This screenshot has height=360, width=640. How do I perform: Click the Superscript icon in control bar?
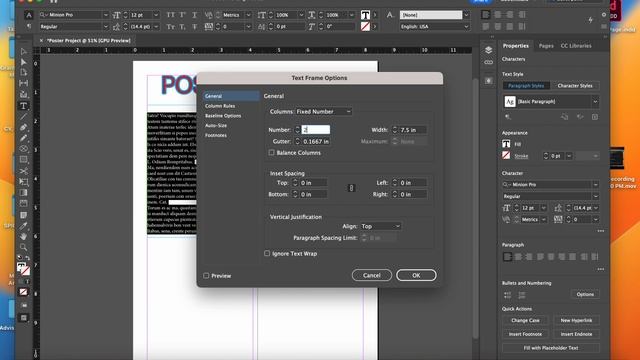(182, 15)
